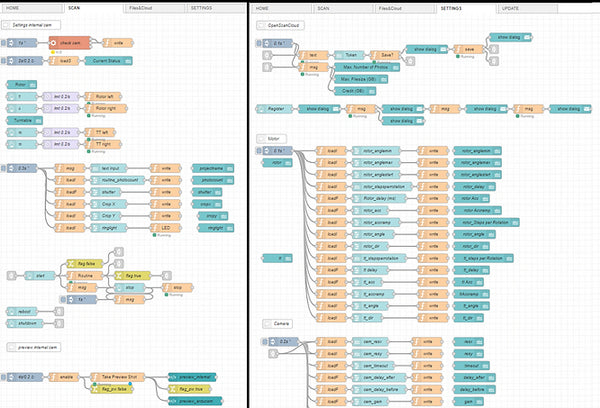600x408 pixels.
Task: Click the flag true switch node
Action: [x=132, y=274]
